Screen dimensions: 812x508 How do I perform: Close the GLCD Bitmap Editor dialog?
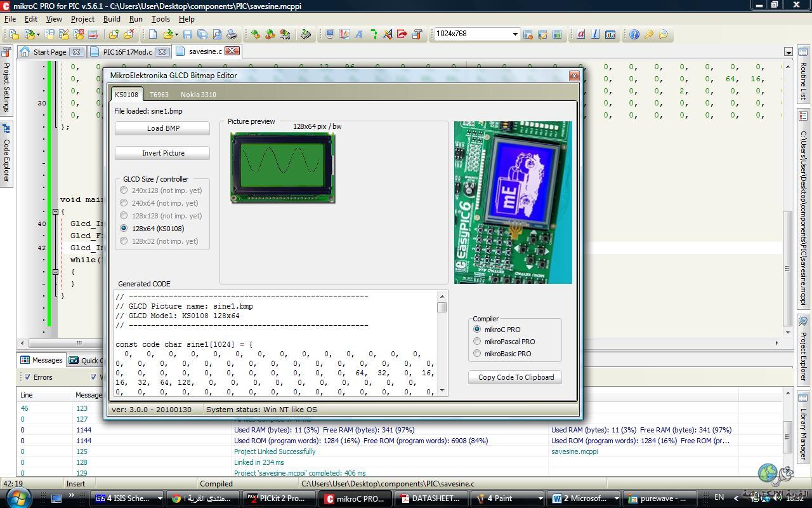[x=574, y=76]
